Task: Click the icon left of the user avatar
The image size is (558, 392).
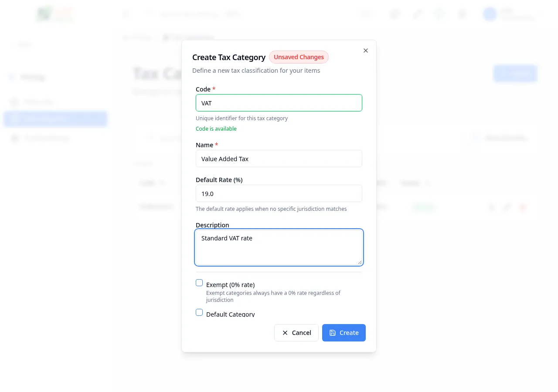Action: 462,14
